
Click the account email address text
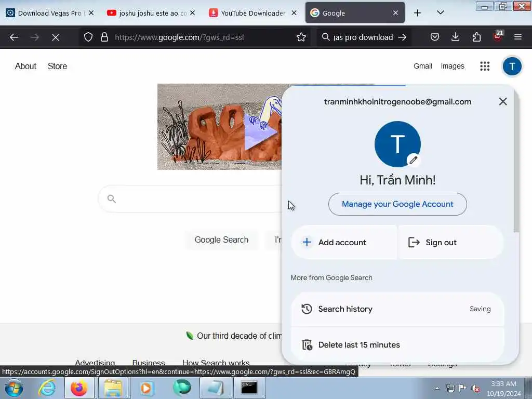397,102
